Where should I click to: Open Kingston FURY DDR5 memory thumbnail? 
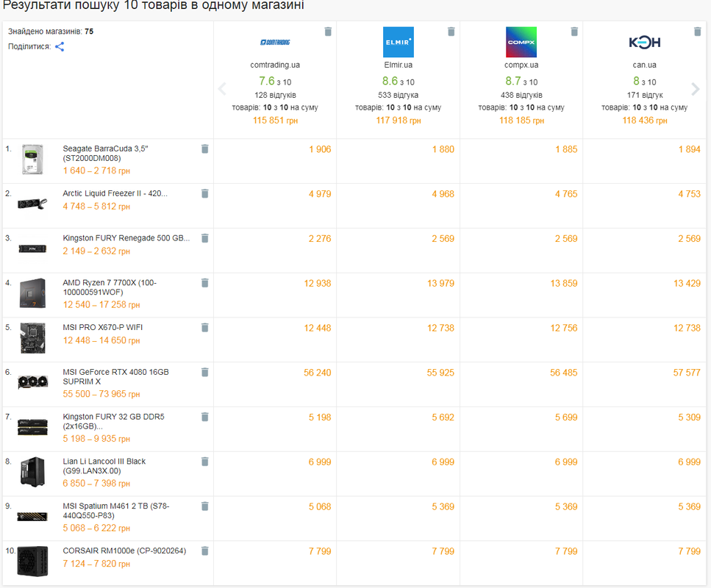click(x=32, y=427)
